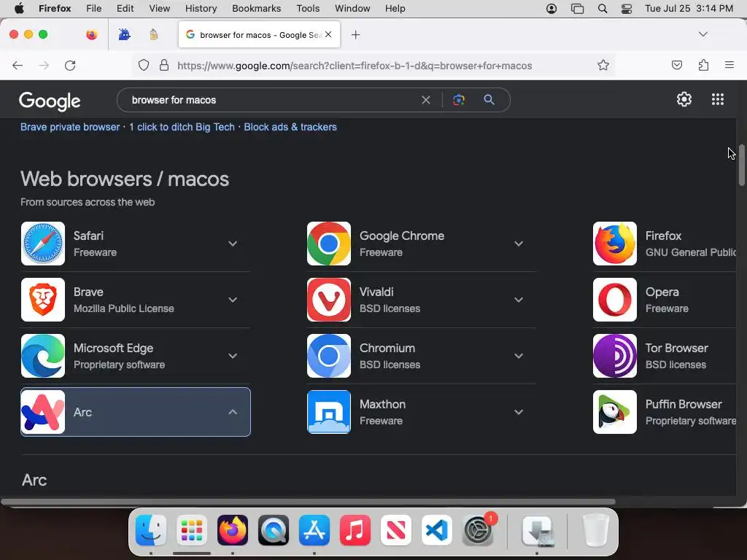
Task: Expand the Google Chrome entry chevron
Action: (x=519, y=244)
